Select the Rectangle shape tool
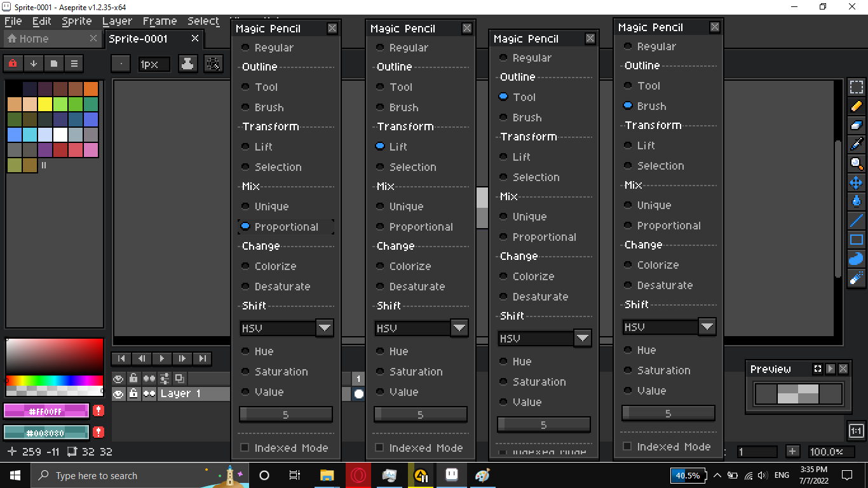The width and height of the screenshot is (868, 488). coord(856,240)
